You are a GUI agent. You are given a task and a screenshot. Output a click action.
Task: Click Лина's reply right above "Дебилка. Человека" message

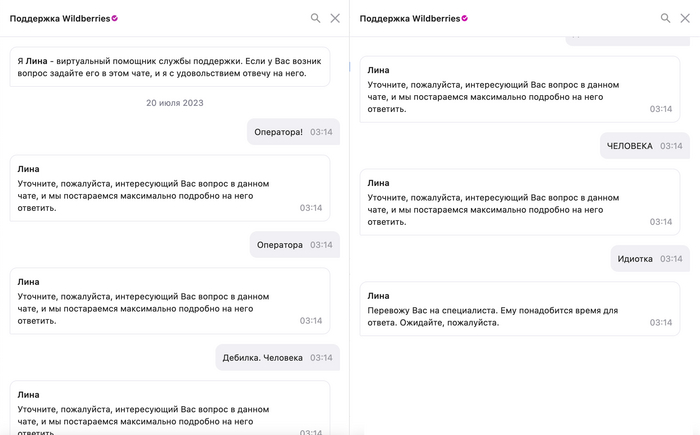pyautogui.click(x=170, y=300)
